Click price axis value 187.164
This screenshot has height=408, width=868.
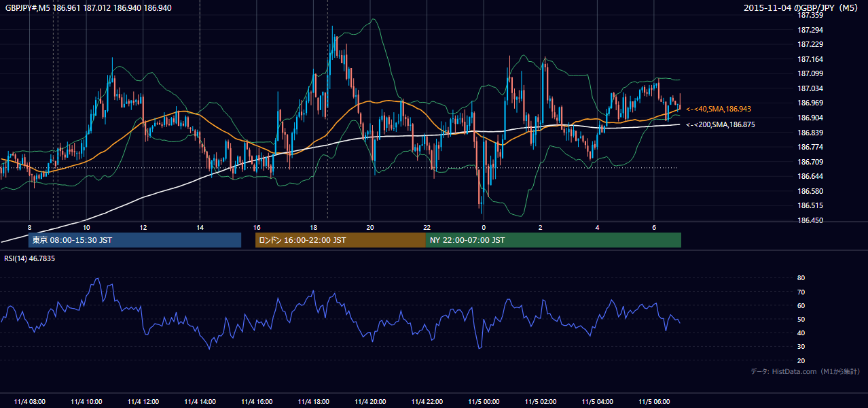coord(809,59)
